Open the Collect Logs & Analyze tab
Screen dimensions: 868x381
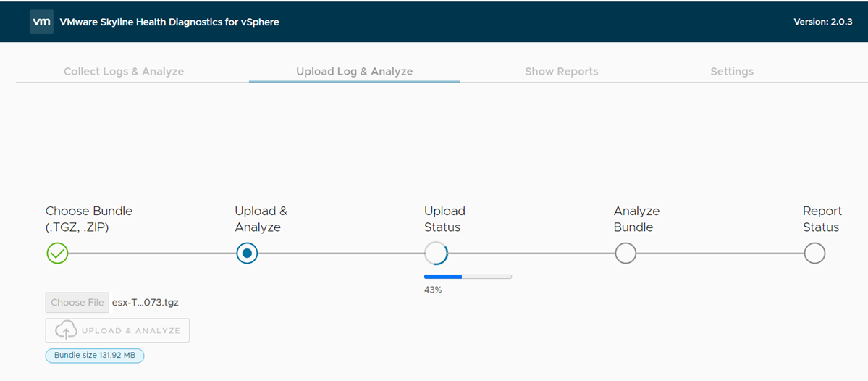[x=124, y=72]
